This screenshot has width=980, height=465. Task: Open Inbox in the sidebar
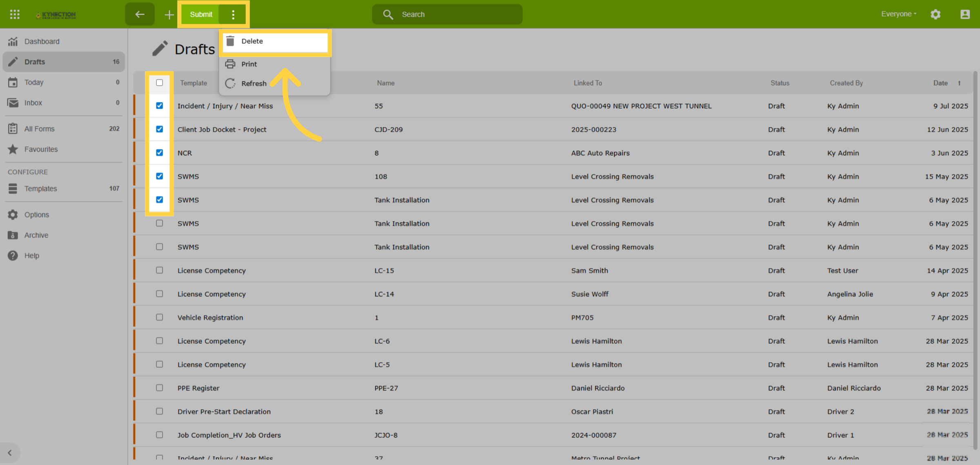click(64, 103)
